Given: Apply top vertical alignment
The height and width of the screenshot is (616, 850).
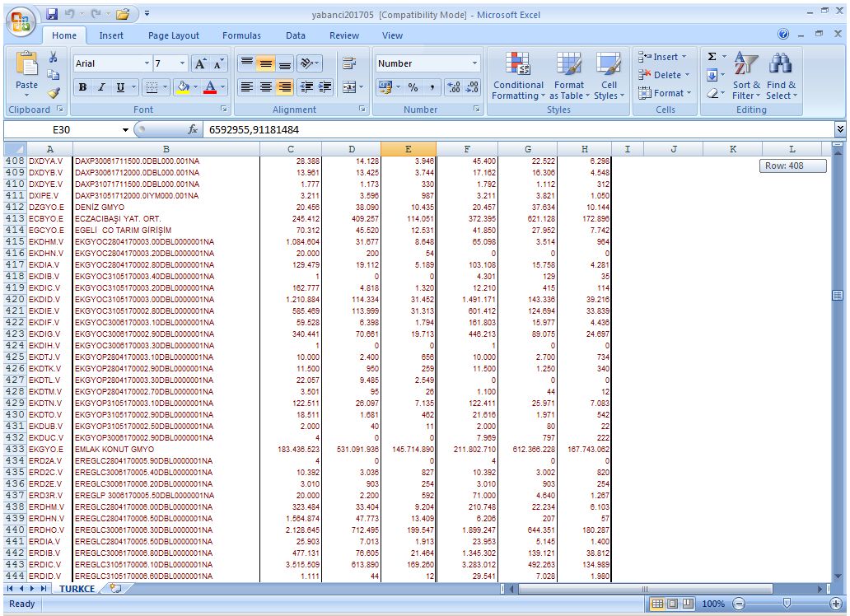Looking at the screenshot, I should (x=246, y=63).
